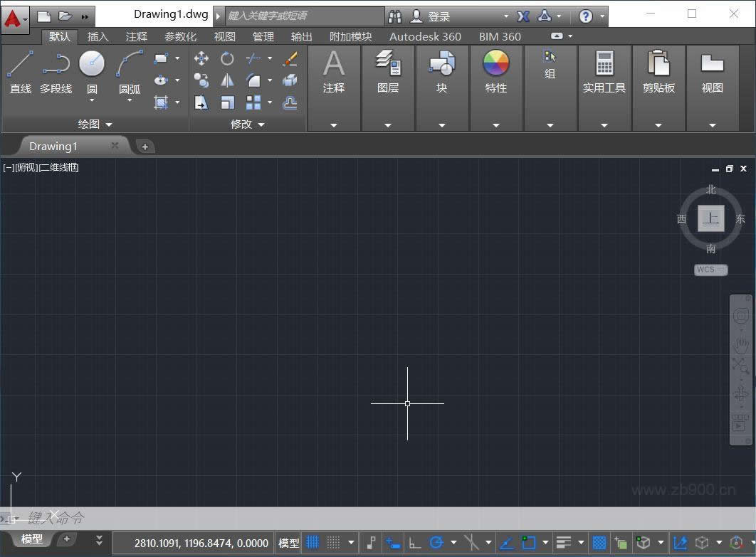
Task: Activate the Rotate tool in the Modify panel
Action: pos(226,58)
